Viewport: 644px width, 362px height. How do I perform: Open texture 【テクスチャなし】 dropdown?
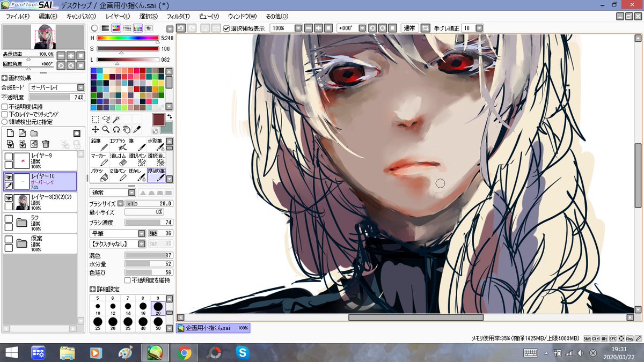click(x=118, y=244)
